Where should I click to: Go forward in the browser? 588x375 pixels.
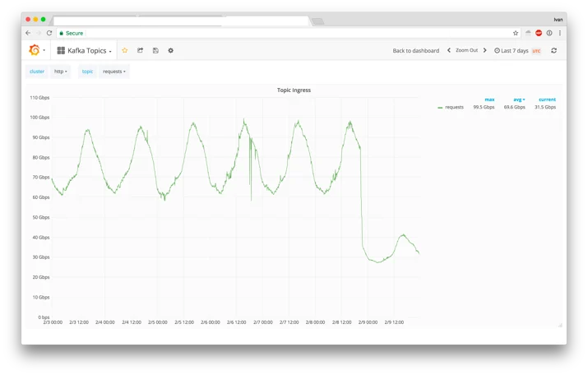(39, 33)
